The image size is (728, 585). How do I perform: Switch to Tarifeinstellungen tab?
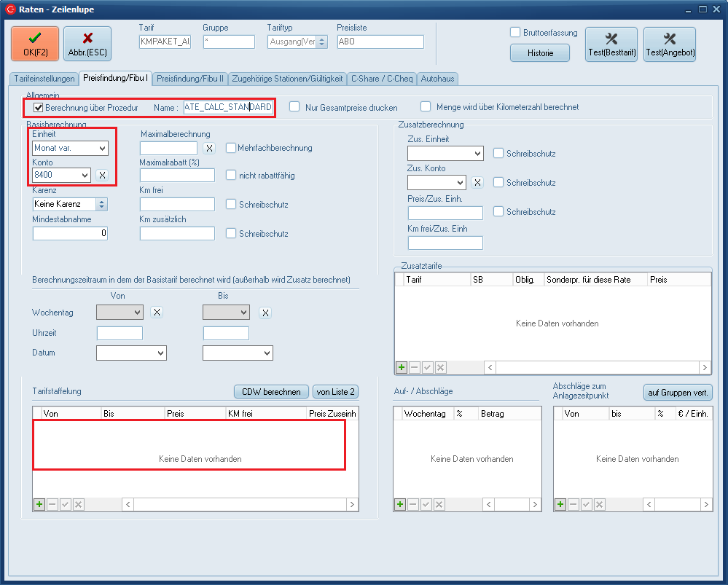coord(43,78)
